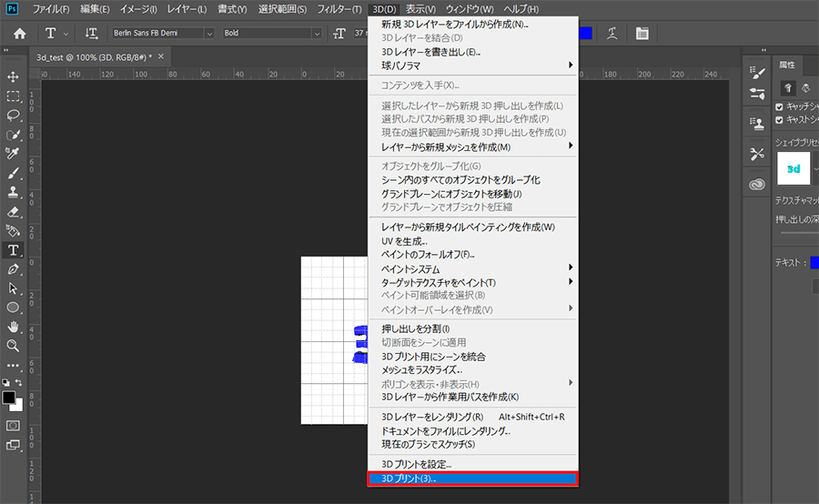
Task: Click the 3d shape preset thumbnail
Action: click(x=794, y=168)
